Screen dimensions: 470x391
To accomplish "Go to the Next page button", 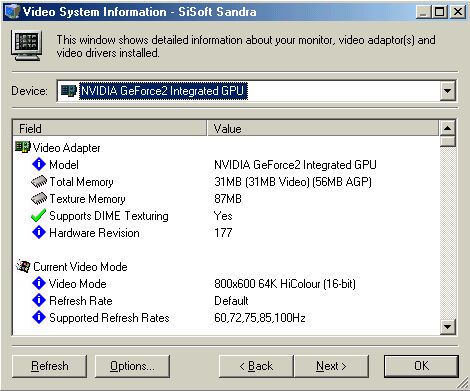I will pyautogui.click(x=331, y=366).
